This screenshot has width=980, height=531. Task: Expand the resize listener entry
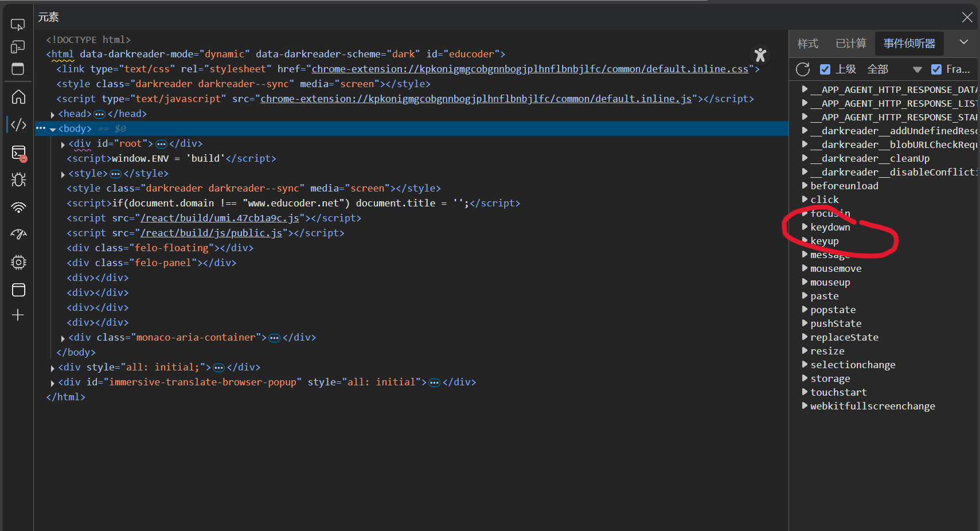click(x=805, y=351)
